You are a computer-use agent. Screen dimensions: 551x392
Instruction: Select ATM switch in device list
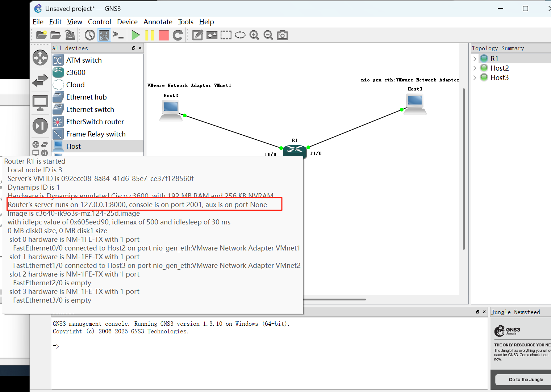[97, 60]
